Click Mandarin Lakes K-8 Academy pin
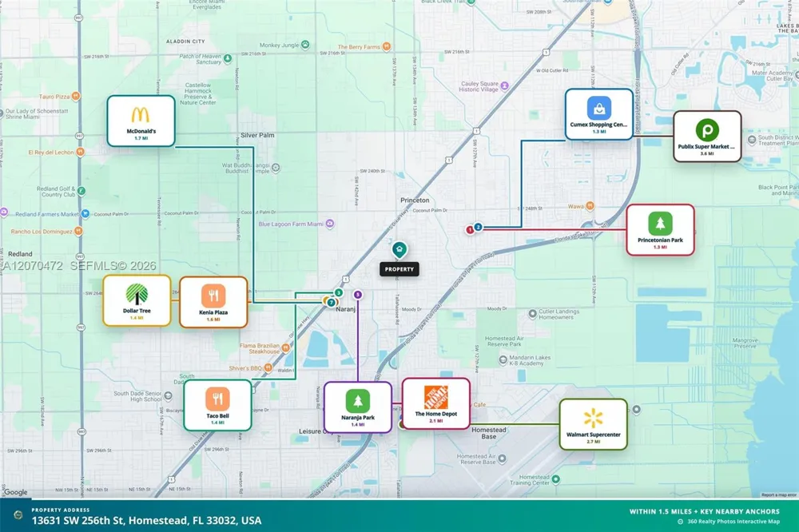 click(503, 360)
